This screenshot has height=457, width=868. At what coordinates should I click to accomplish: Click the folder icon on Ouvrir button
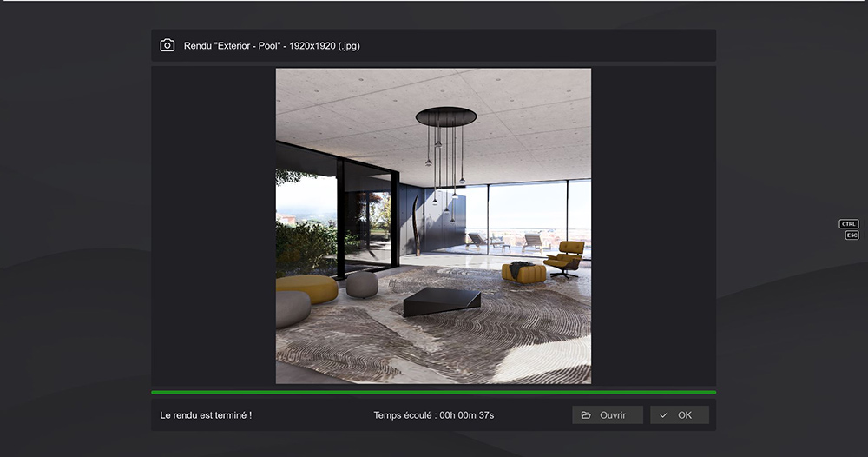pyautogui.click(x=586, y=415)
